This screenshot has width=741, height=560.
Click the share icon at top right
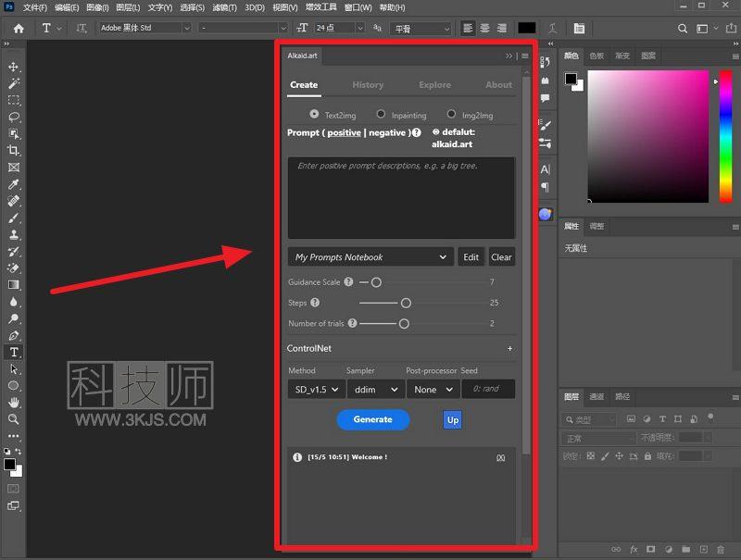[x=731, y=29]
